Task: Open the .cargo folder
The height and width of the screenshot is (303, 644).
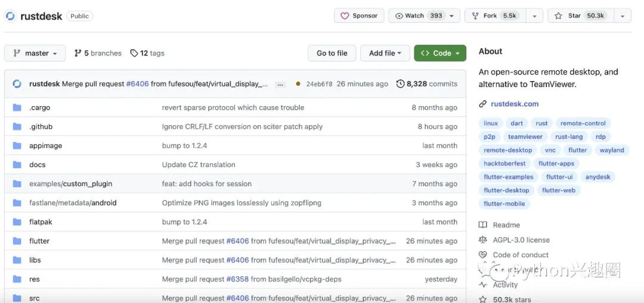Action: click(x=39, y=107)
